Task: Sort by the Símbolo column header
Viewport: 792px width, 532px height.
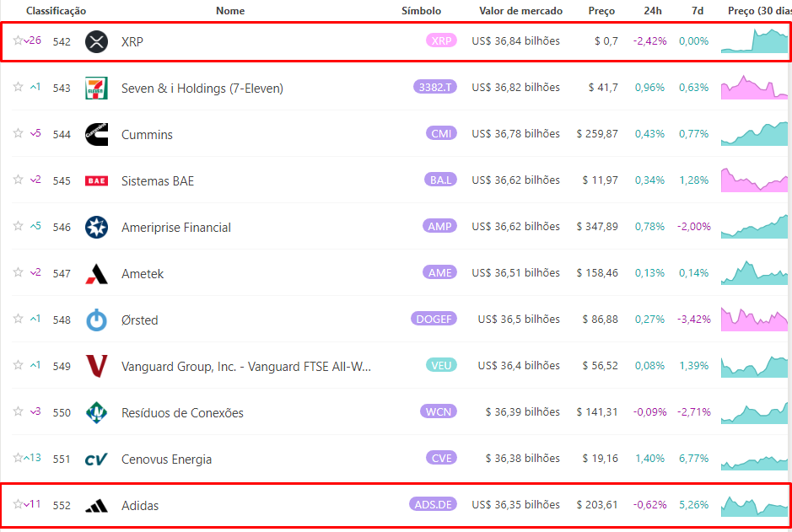Action: [421, 11]
